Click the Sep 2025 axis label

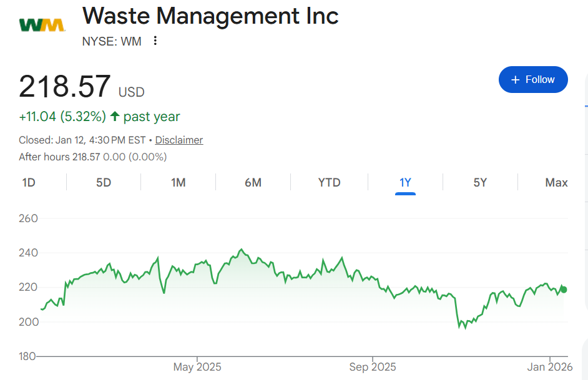pos(373,367)
